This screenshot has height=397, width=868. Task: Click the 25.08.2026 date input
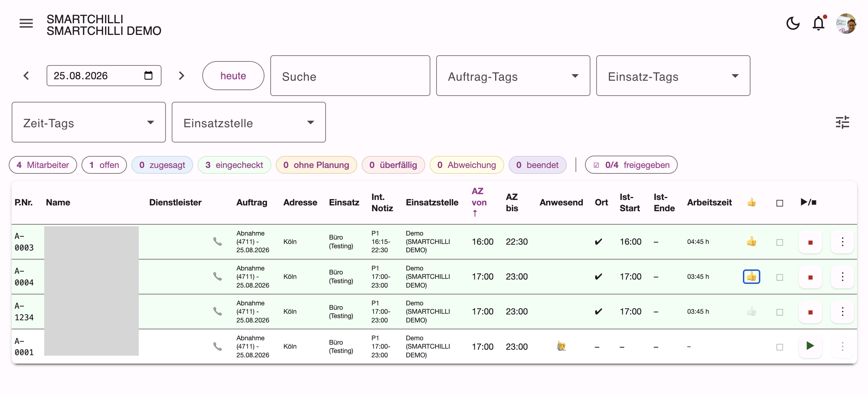coord(104,76)
